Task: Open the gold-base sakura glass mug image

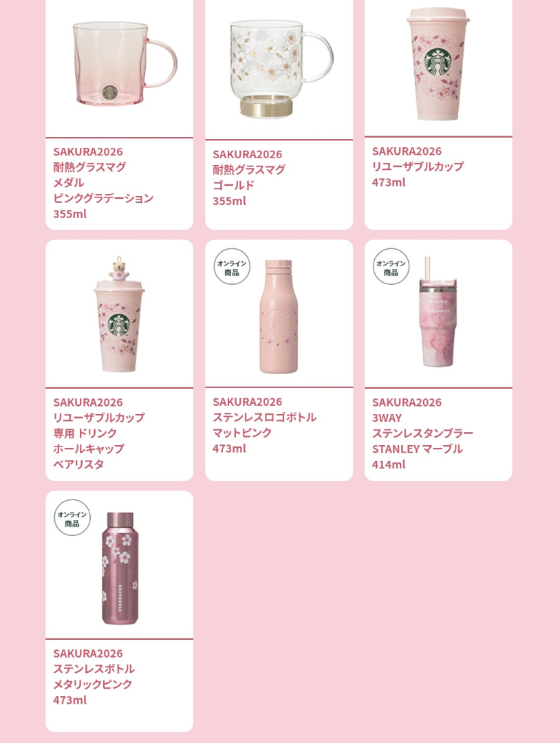Action: click(x=281, y=69)
